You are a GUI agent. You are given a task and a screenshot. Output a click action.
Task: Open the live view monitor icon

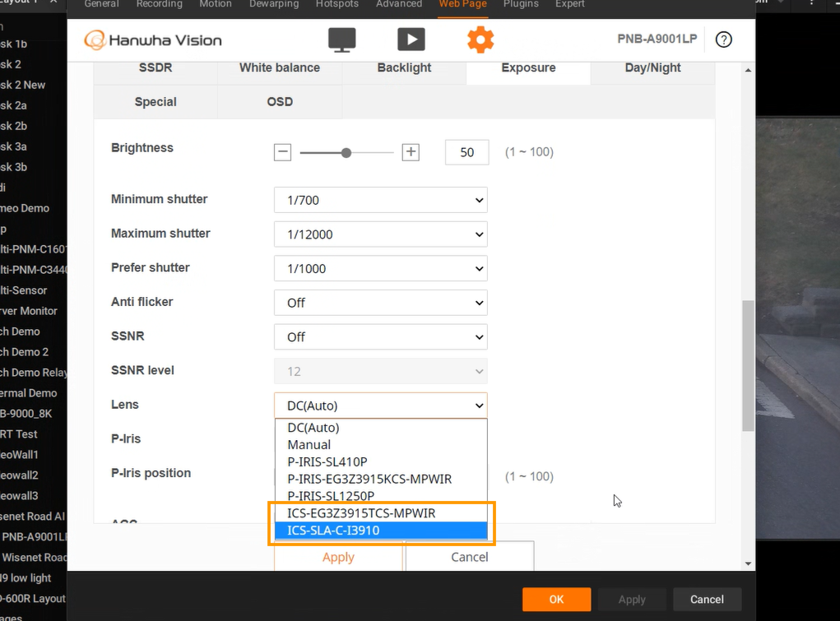click(341, 39)
